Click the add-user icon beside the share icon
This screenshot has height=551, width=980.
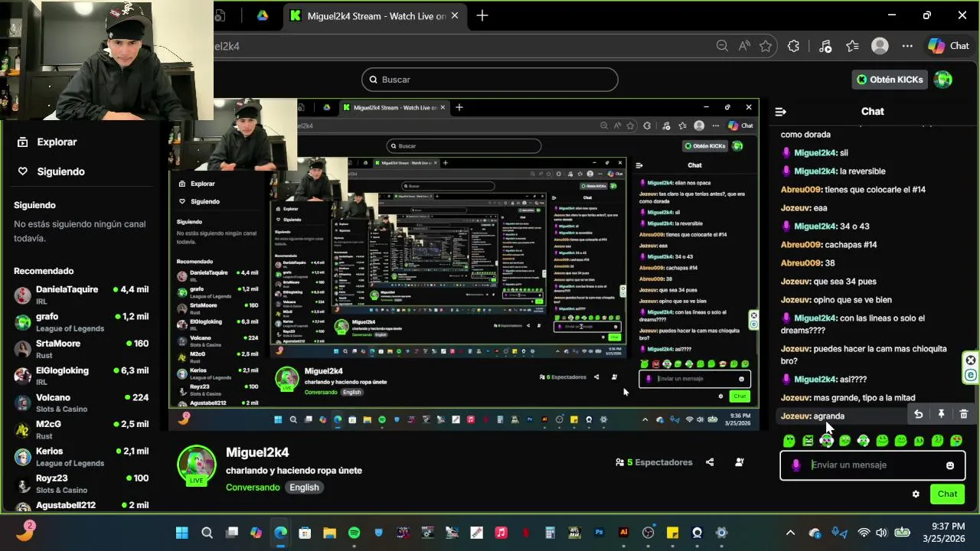(x=740, y=462)
